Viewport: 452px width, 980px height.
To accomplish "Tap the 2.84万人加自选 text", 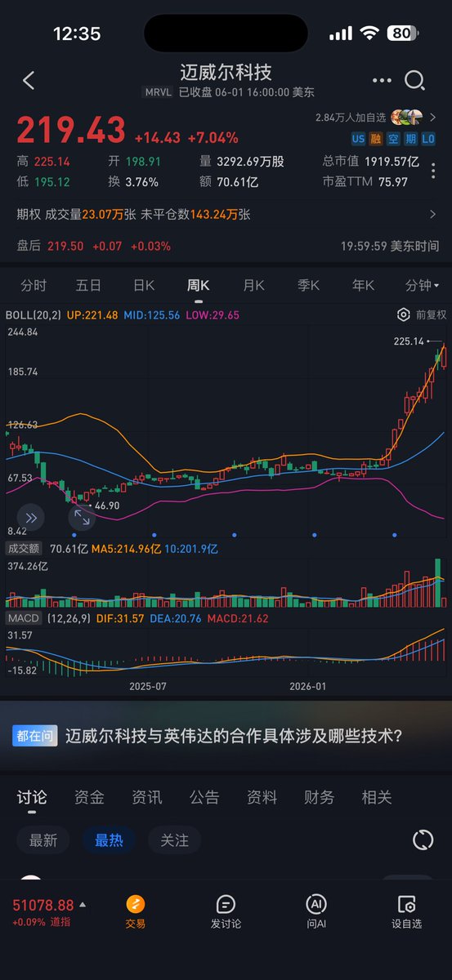I will point(351,118).
